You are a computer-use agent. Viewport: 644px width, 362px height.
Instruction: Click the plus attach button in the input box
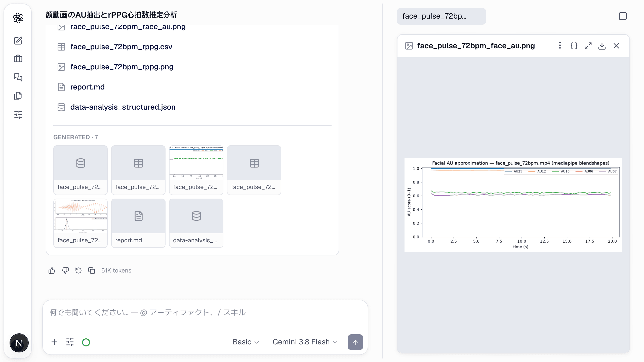pyautogui.click(x=54, y=342)
